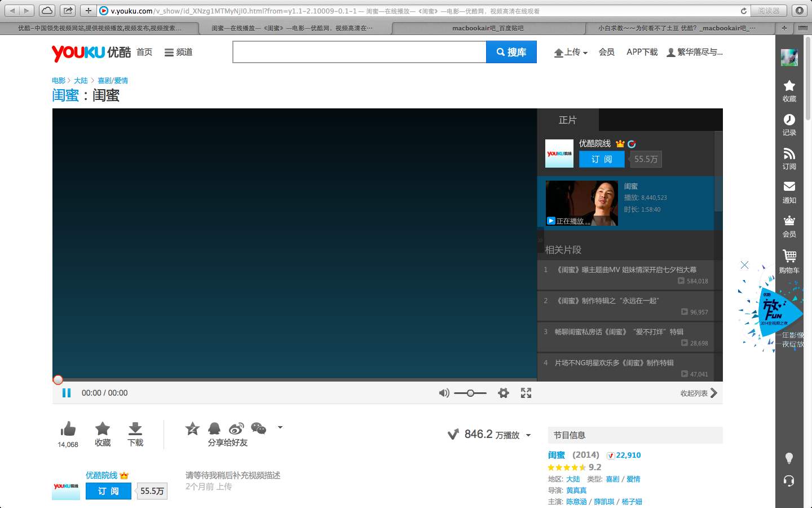Open the 频道 channels menu
This screenshot has height=508, width=812.
[178, 52]
